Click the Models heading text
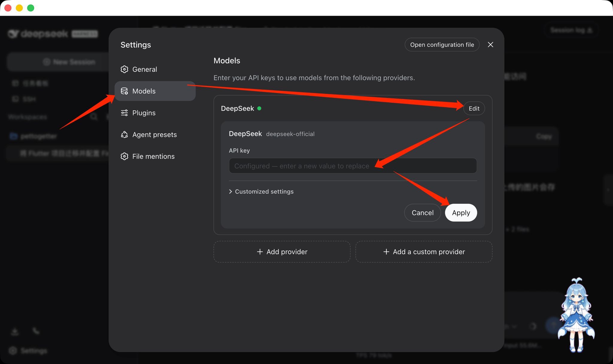This screenshot has width=613, height=364. (227, 61)
